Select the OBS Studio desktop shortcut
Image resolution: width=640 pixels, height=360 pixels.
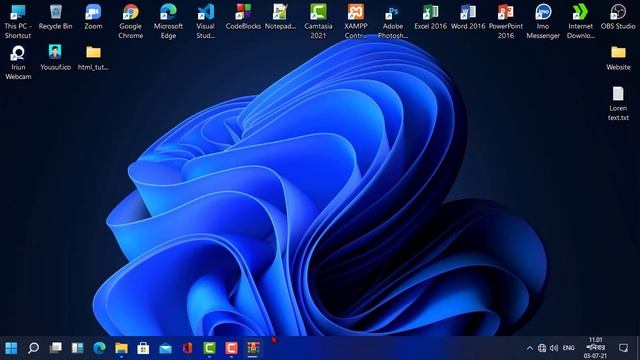[618, 17]
